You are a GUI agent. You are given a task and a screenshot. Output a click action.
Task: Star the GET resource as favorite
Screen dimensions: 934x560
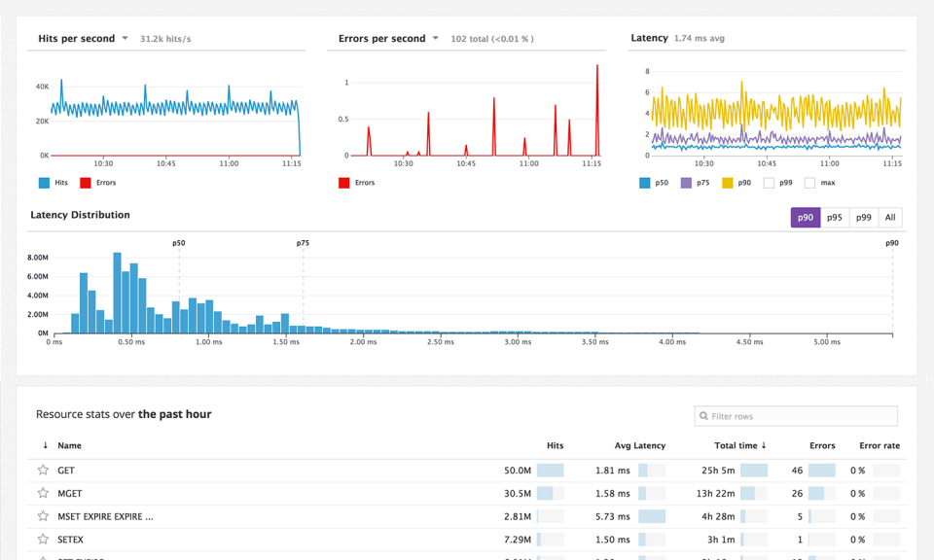coord(41,470)
